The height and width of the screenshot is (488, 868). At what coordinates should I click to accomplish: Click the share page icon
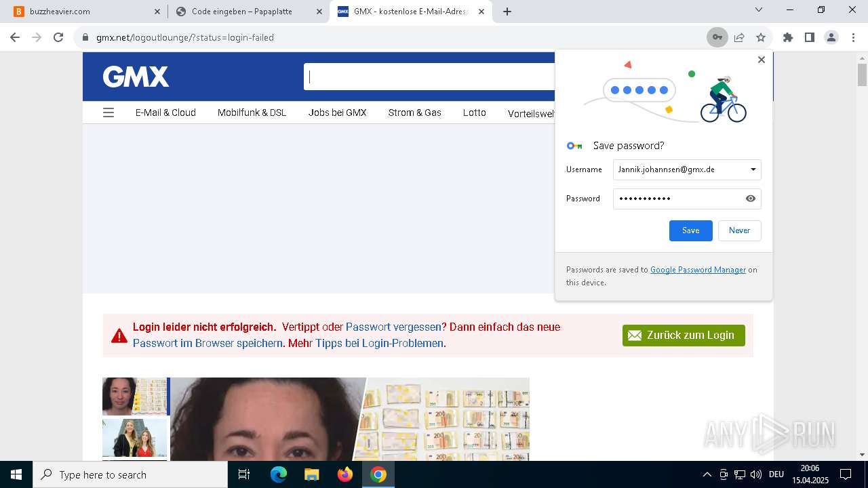tap(739, 37)
